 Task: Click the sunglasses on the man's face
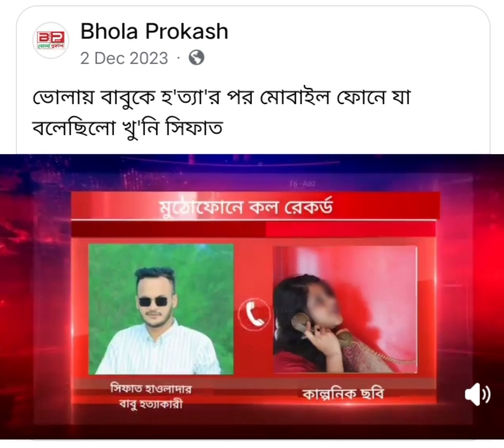153,301
